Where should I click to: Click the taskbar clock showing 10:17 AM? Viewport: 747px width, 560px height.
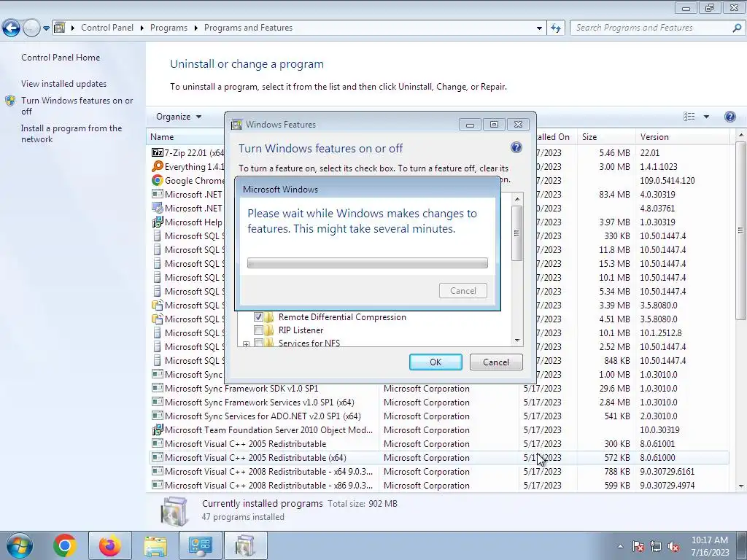[710, 546]
